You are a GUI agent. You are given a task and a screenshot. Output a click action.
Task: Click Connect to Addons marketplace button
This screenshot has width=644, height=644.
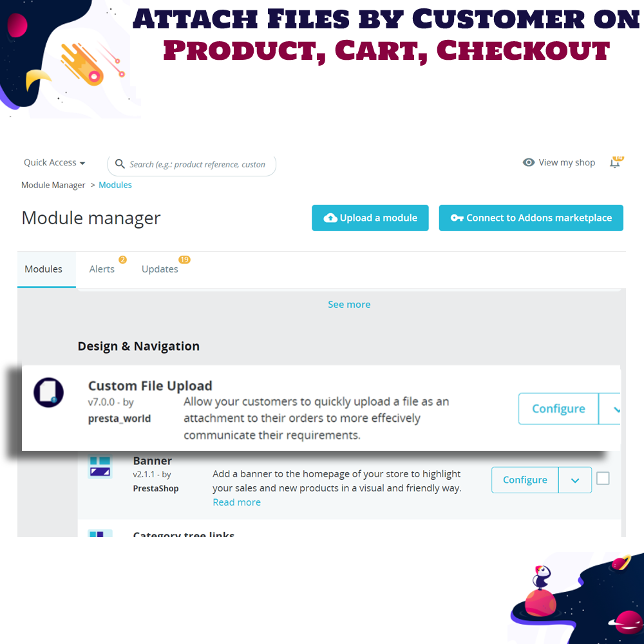pyautogui.click(x=531, y=218)
